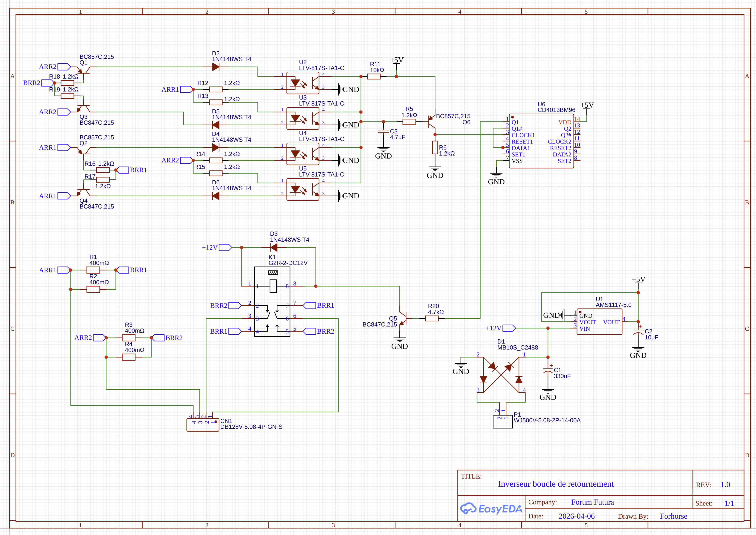This screenshot has height=535, width=756.
Task: Click the U4 optocoupler symbol
Action: tap(303, 154)
